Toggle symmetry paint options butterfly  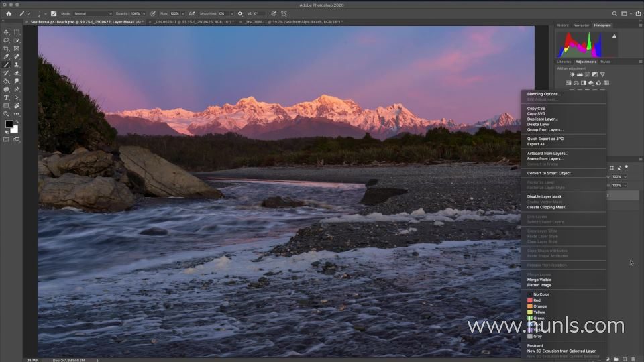coord(284,13)
